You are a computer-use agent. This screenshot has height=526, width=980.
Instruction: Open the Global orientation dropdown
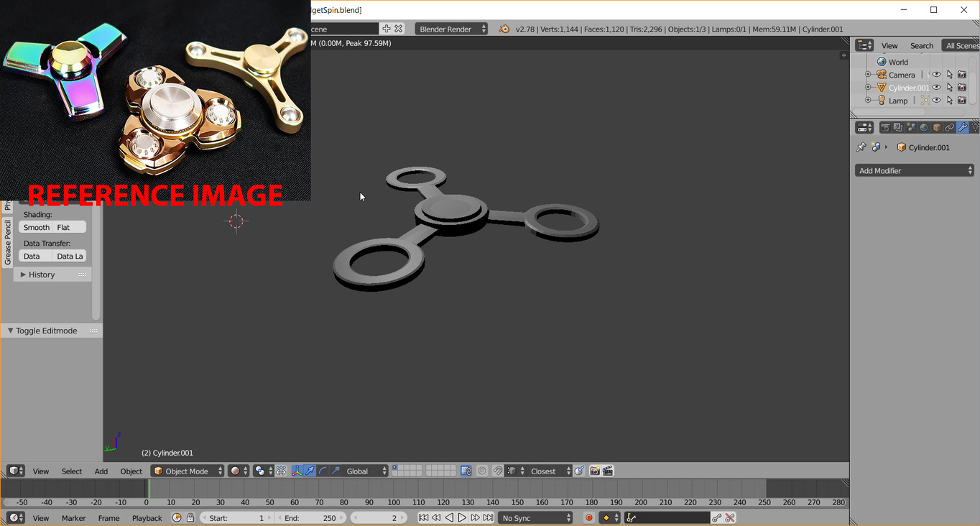366,471
